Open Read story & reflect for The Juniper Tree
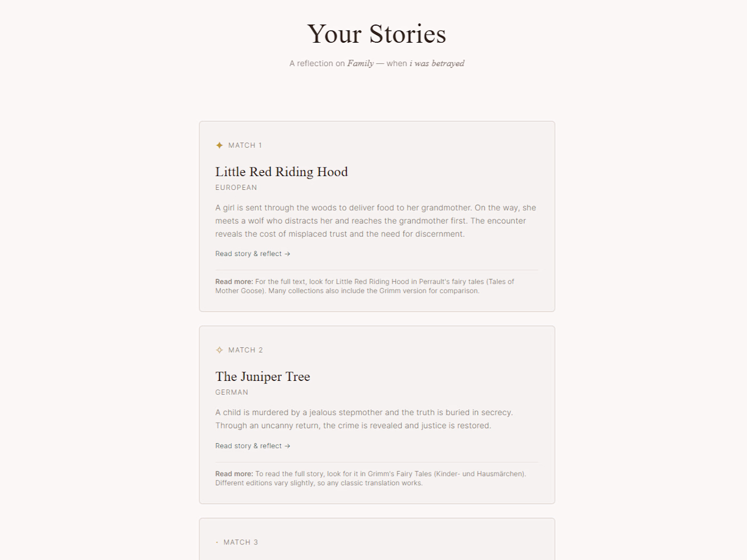Image resolution: width=747 pixels, height=560 pixels. [x=249, y=446]
